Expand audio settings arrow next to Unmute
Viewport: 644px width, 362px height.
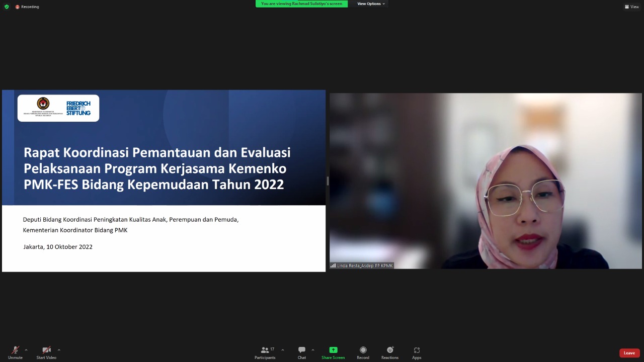(x=26, y=350)
